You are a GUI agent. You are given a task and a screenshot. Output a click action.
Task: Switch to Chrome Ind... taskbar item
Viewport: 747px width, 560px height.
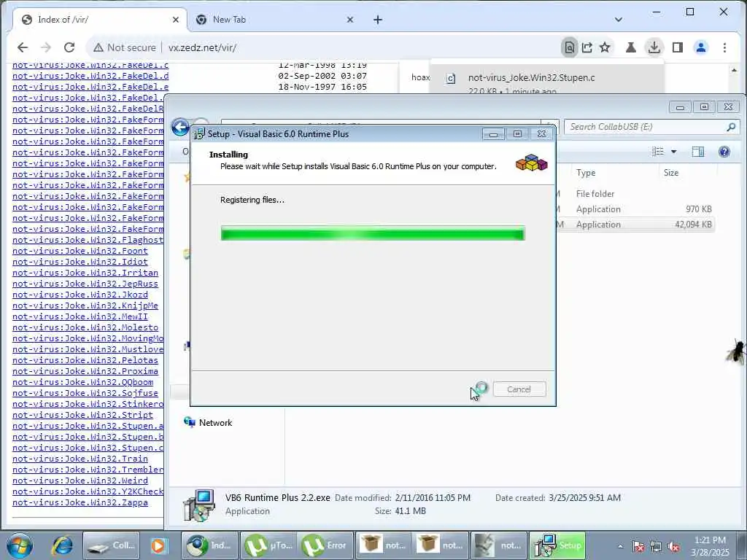point(209,545)
